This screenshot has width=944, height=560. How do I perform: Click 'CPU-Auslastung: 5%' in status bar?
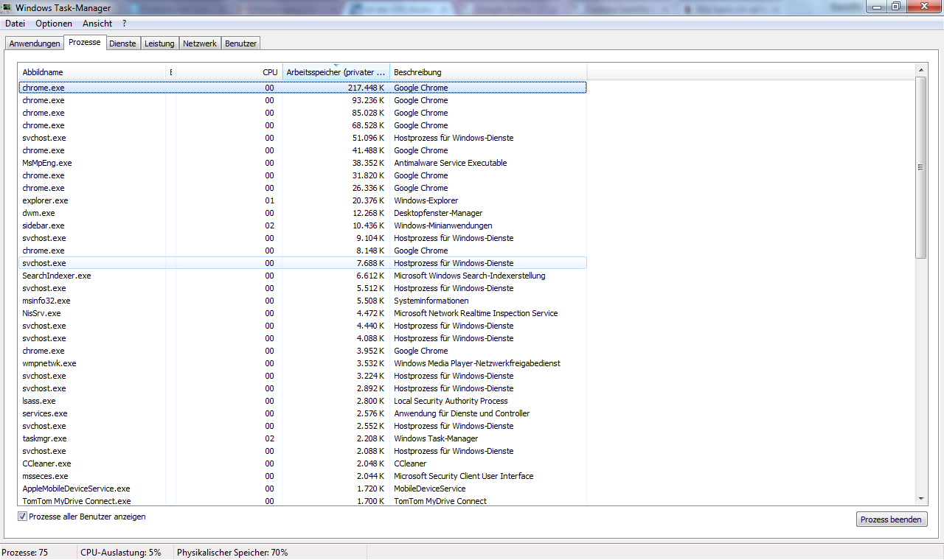pyautogui.click(x=121, y=553)
